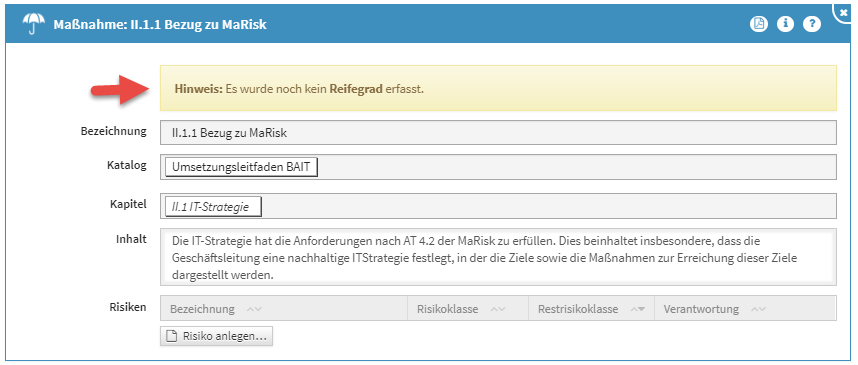The width and height of the screenshot is (858, 365).
Task: Open the info icon in title bar
Action: [785, 24]
